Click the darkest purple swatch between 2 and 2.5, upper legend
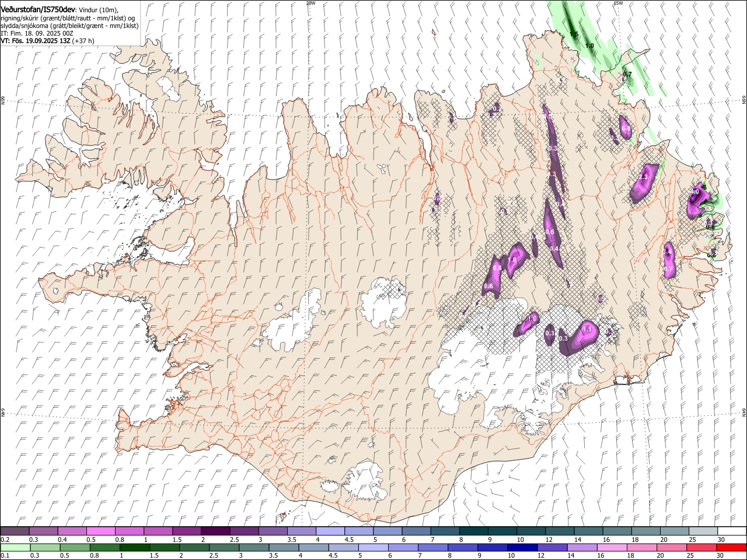 (x=215, y=531)
